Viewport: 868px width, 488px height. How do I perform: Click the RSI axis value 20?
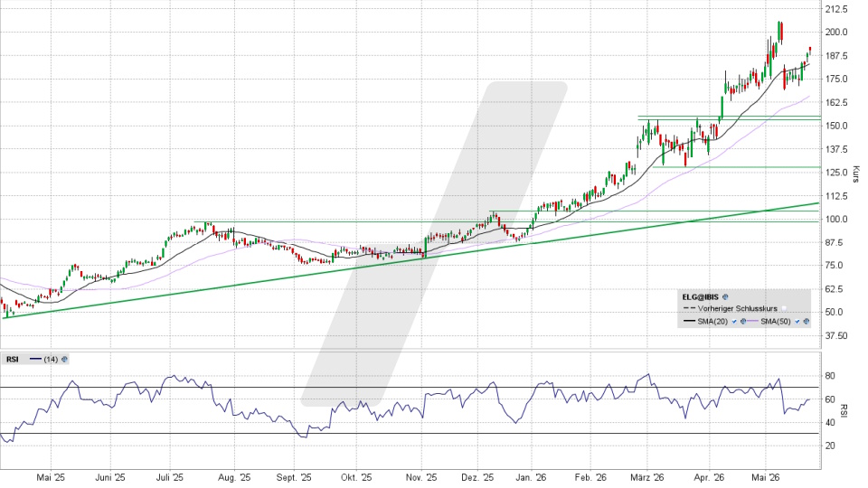click(830, 446)
